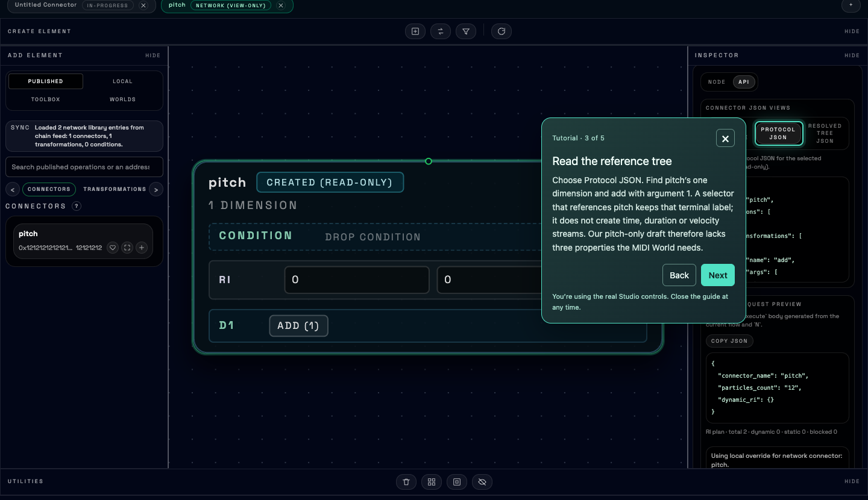This screenshot has width=868, height=500.
Task: Select the Published library tab
Action: (46, 81)
